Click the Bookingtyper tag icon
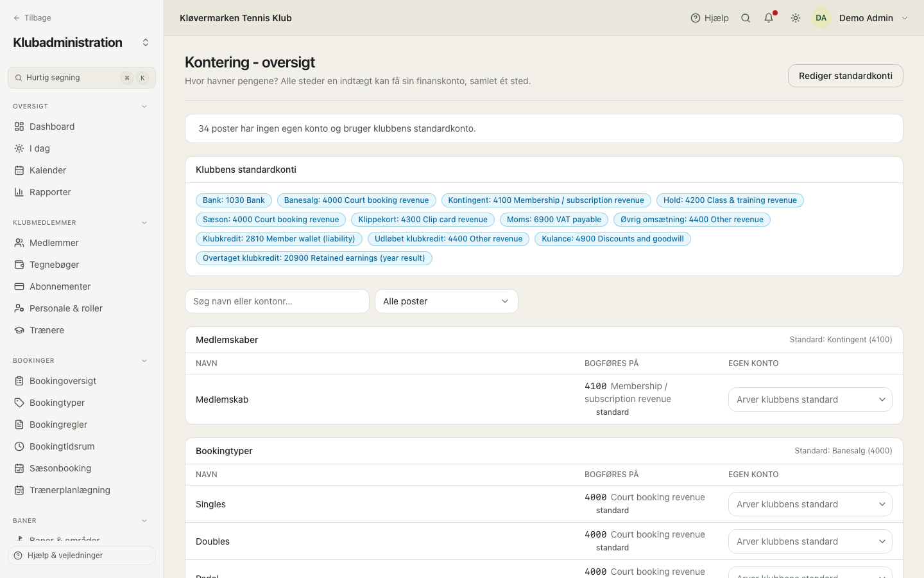Viewport: 924px width, 578px height. pos(19,403)
